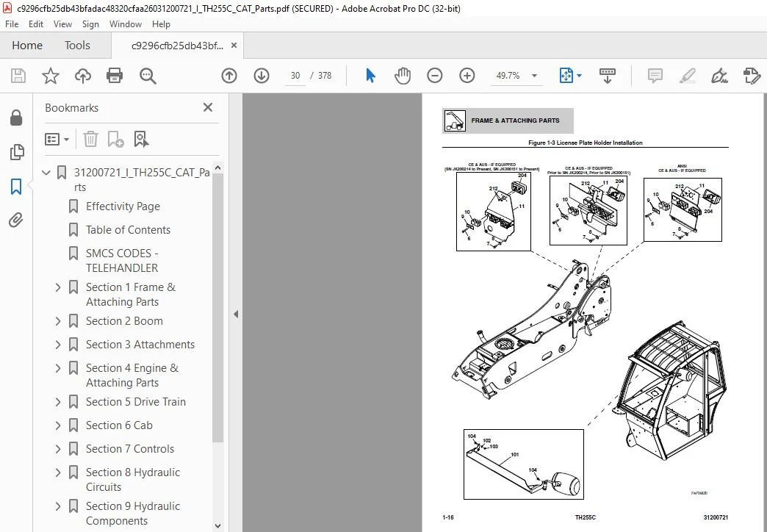Jump to the Effectivity Page bookmark
767x532 pixels.
pyautogui.click(x=123, y=206)
